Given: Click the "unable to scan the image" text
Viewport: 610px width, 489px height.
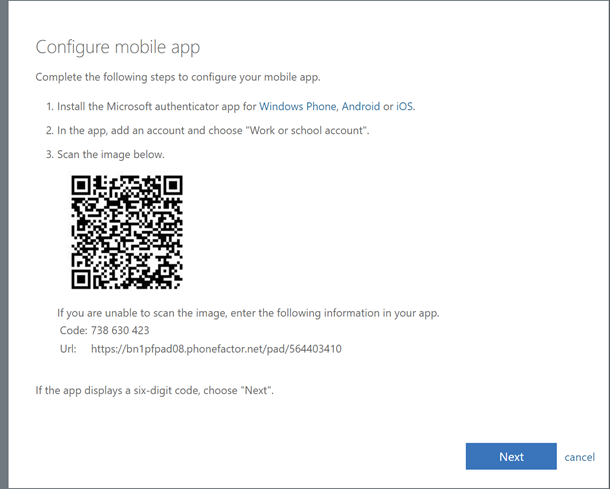Looking at the screenshot, I should pyautogui.click(x=248, y=313).
